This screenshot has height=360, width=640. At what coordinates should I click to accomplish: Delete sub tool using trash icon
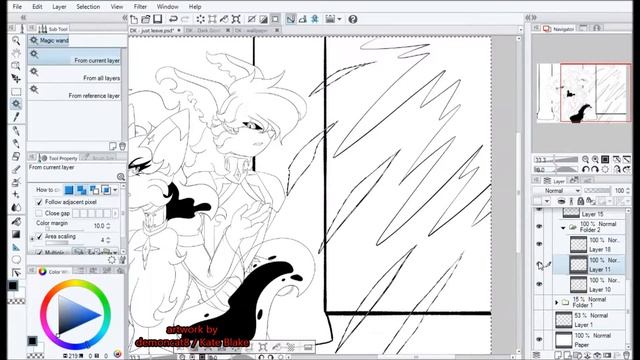pyautogui.click(x=122, y=146)
